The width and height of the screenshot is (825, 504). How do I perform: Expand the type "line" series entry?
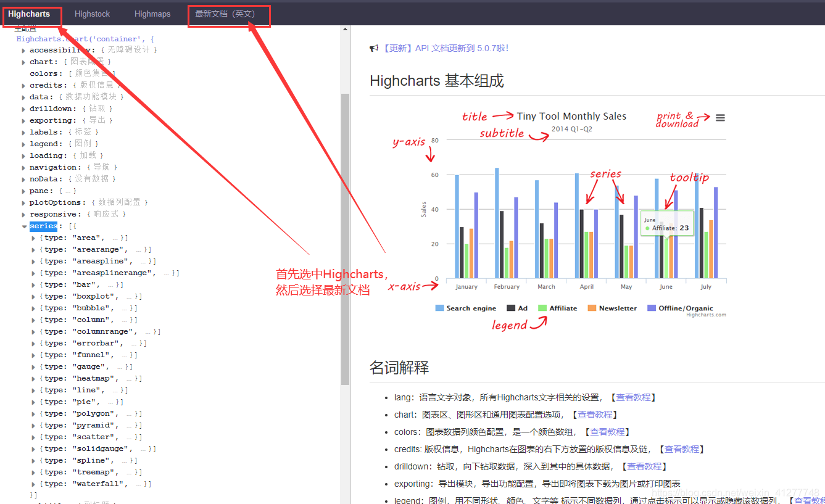[x=33, y=390]
